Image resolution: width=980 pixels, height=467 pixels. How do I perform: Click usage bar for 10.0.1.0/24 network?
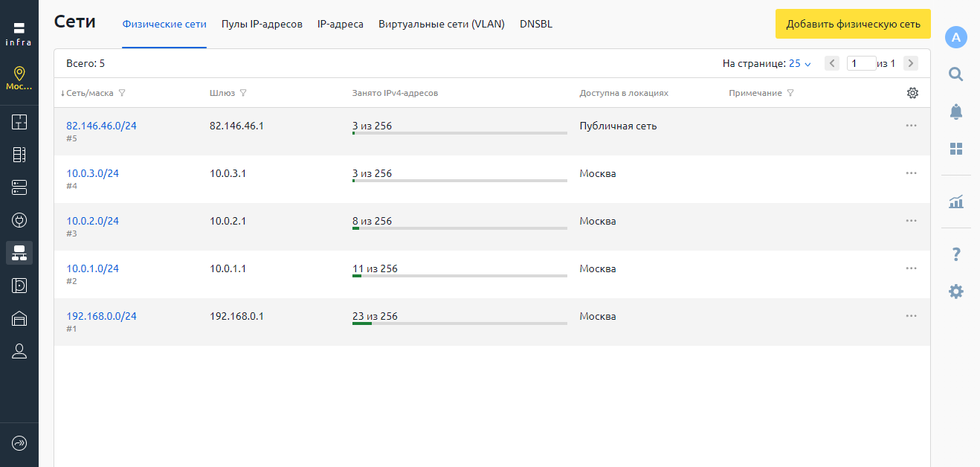click(x=460, y=276)
